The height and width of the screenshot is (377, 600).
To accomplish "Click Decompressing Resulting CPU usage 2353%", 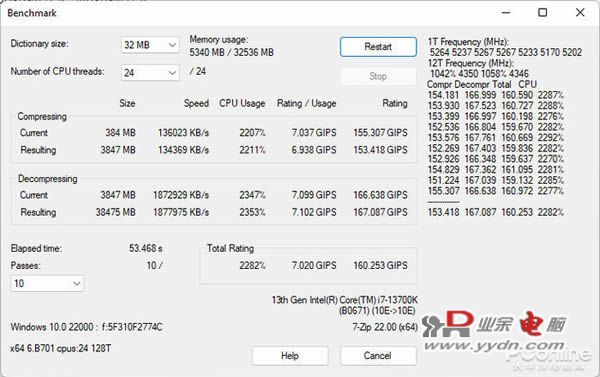I will (x=252, y=212).
